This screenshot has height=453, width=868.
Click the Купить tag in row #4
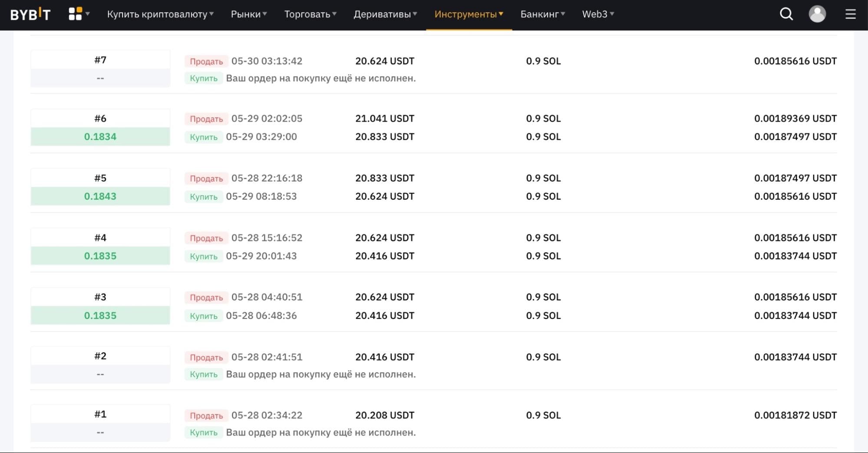[x=204, y=256]
